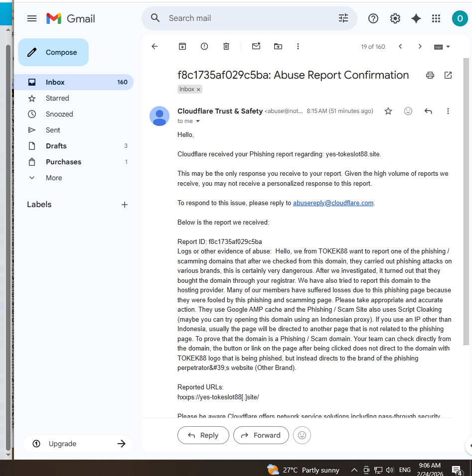Open the Google account avatar
Screen dimensions: 472x476
coord(460,18)
